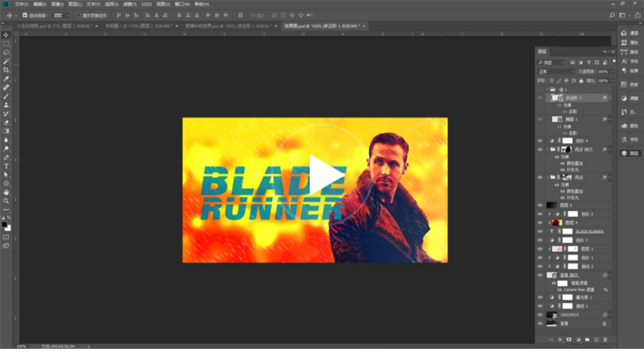Click the foreground color swatch in the toolbox
Screen dimensions: 644x354
click(4, 225)
